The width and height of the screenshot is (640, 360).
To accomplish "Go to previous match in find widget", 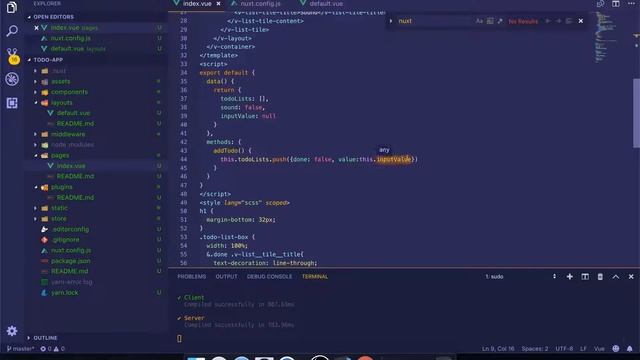I will pyautogui.click(x=548, y=21).
